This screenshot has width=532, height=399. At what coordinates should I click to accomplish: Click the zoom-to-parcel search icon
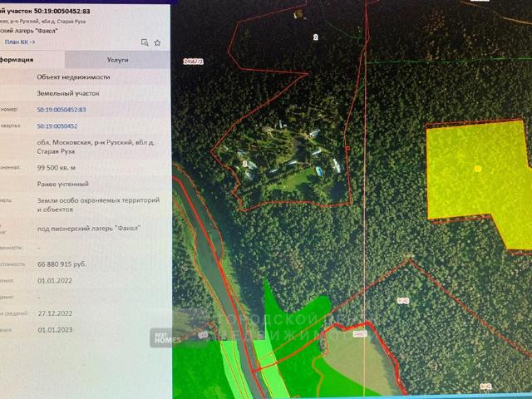tap(145, 42)
